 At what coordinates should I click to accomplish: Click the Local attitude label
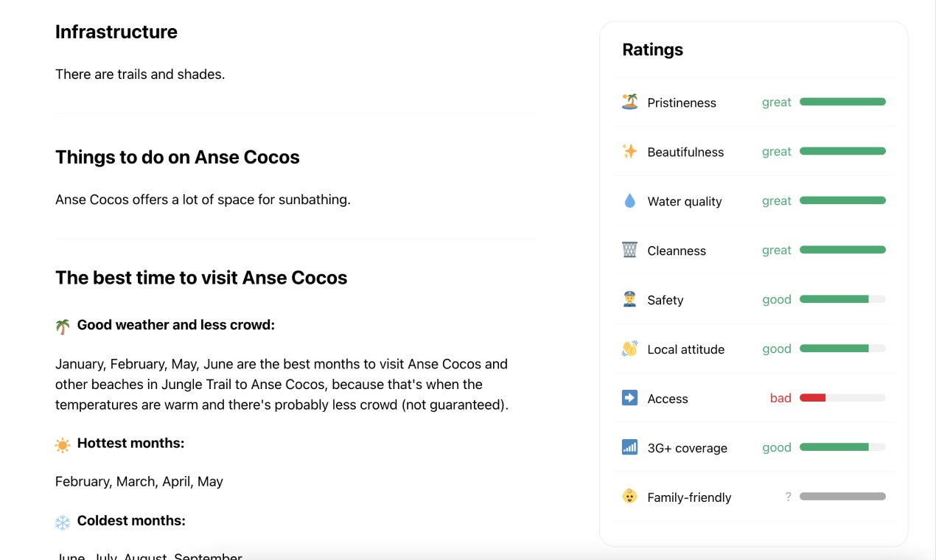coord(685,349)
